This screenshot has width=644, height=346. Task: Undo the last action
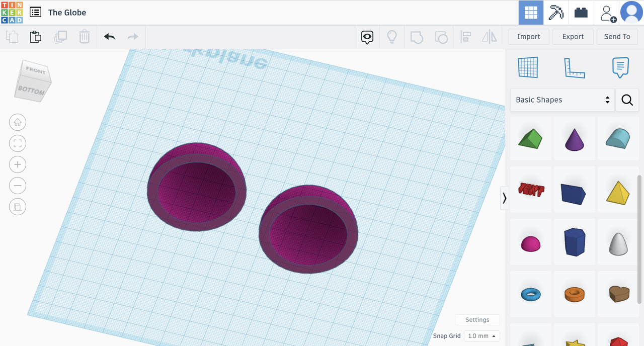[x=109, y=37]
